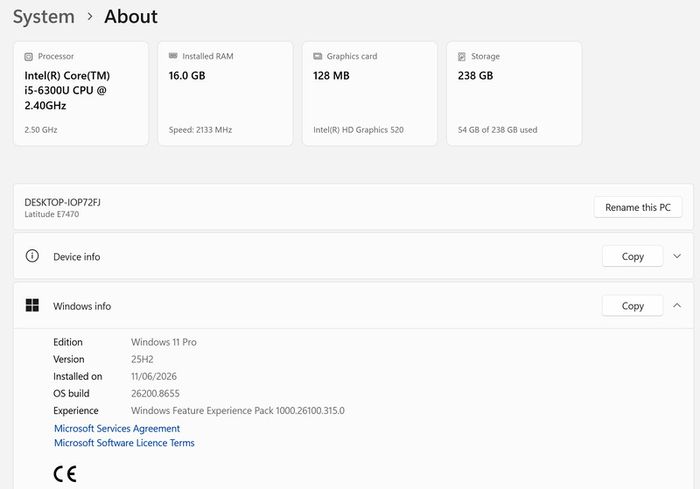Click the Windows logo icon
The width and height of the screenshot is (700, 489).
coord(32,305)
